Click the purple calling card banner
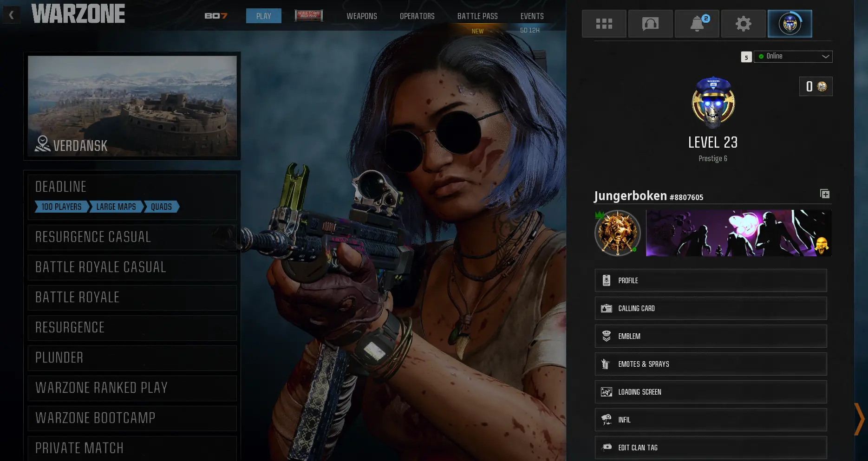Screen dimensions: 868x461 coord(738,233)
